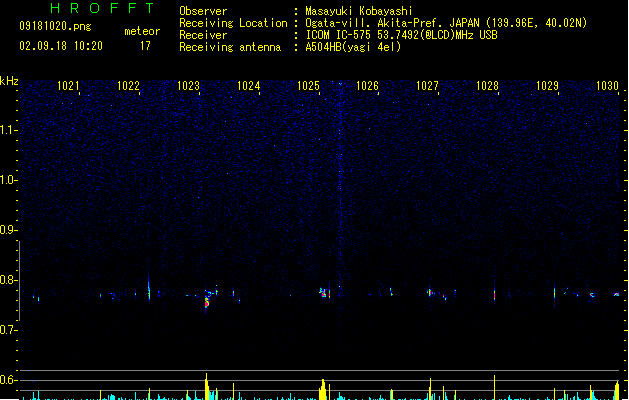Click the 1022 time axis label

(128, 86)
